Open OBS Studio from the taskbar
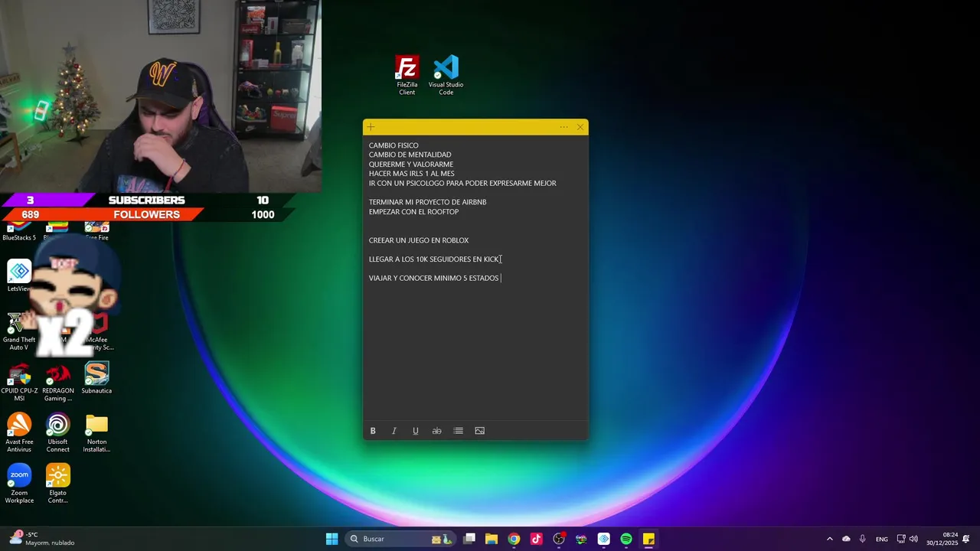 click(559, 539)
